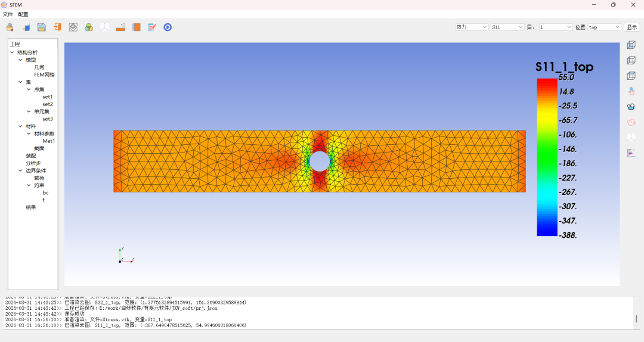Click the mesh diamond toolbar icon

coord(73,27)
